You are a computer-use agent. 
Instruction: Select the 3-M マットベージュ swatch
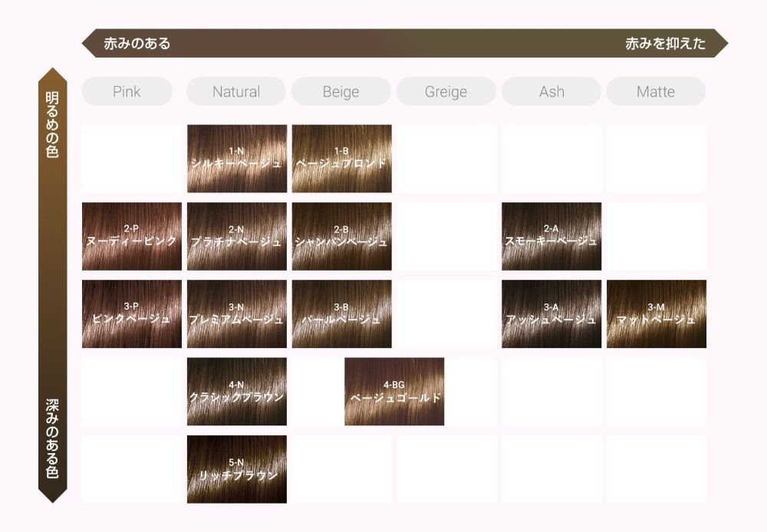tap(657, 314)
